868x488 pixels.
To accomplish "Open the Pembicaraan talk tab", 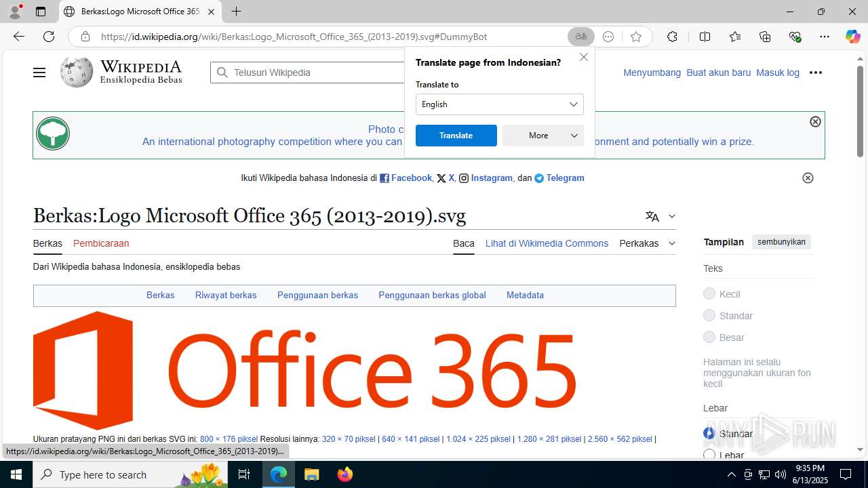I will (x=101, y=243).
